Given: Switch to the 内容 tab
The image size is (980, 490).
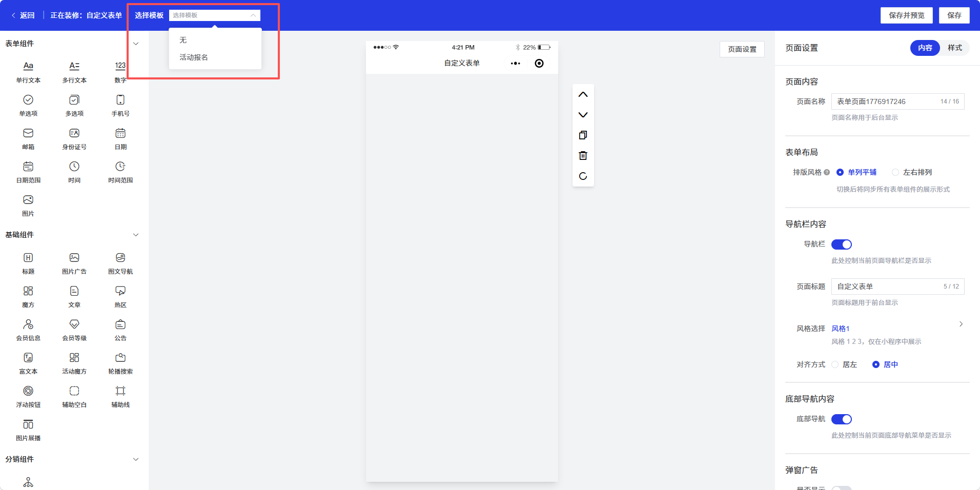Looking at the screenshot, I should [925, 48].
